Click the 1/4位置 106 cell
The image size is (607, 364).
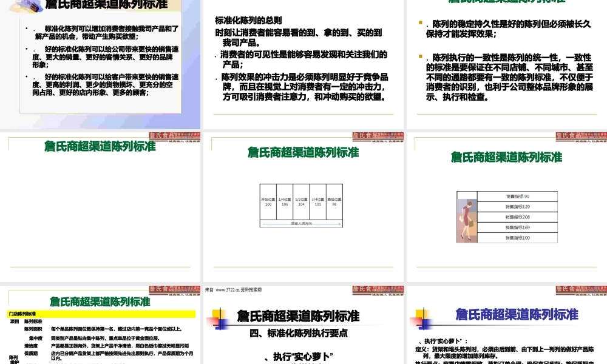click(x=285, y=202)
